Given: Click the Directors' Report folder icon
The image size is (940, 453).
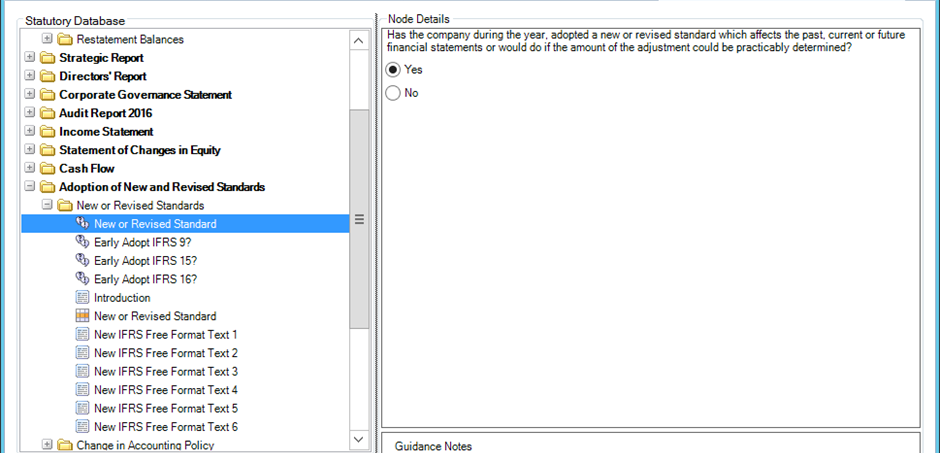Looking at the screenshot, I should point(47,77).
